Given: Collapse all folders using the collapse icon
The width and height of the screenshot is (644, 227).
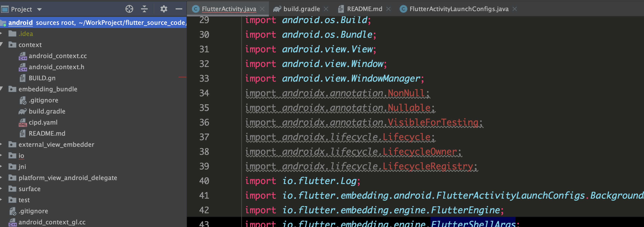Looking at the screenshot, I should pyautogui.click(x=144, y=9).
